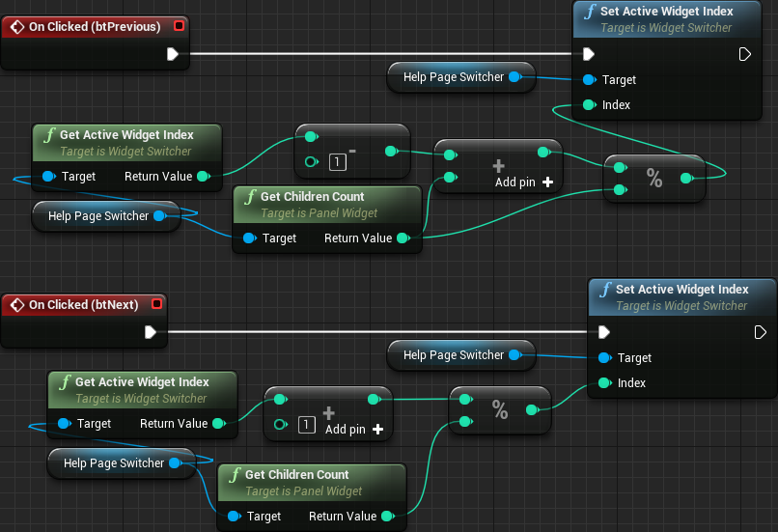
Task: Click output pin of the subtract node
Action: tap(391, 152)
